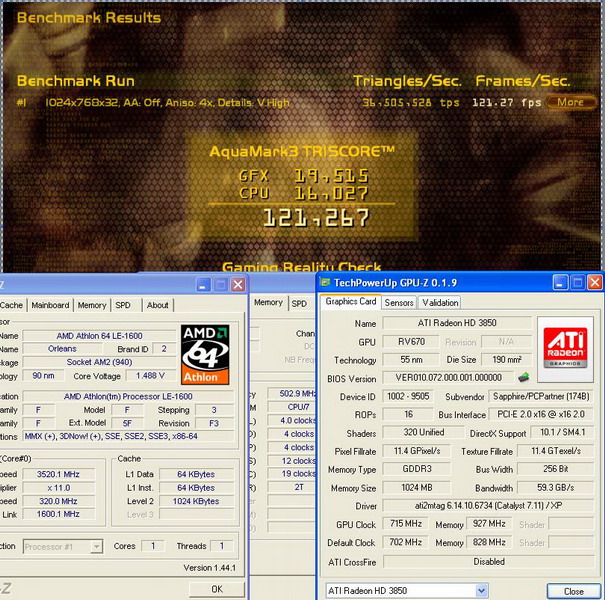Select Memory tab in the middle CPU-Z window

tap(268, 303)
